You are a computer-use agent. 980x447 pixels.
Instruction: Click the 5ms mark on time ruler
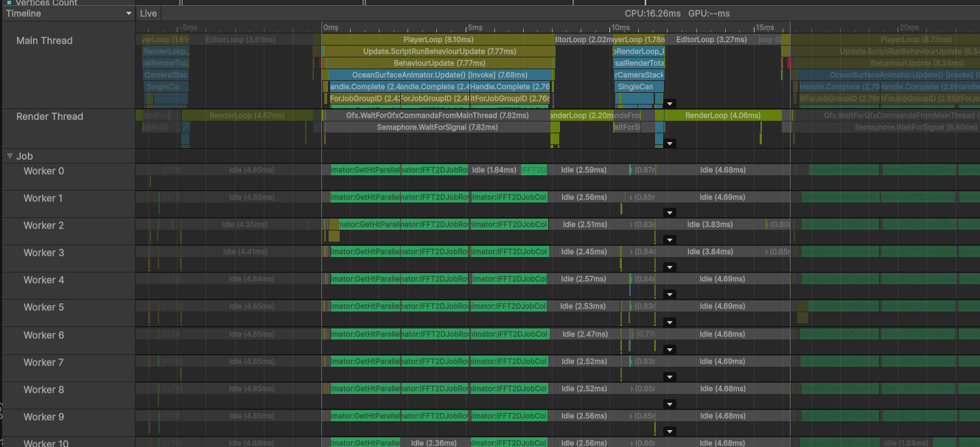tap(475, 27)
